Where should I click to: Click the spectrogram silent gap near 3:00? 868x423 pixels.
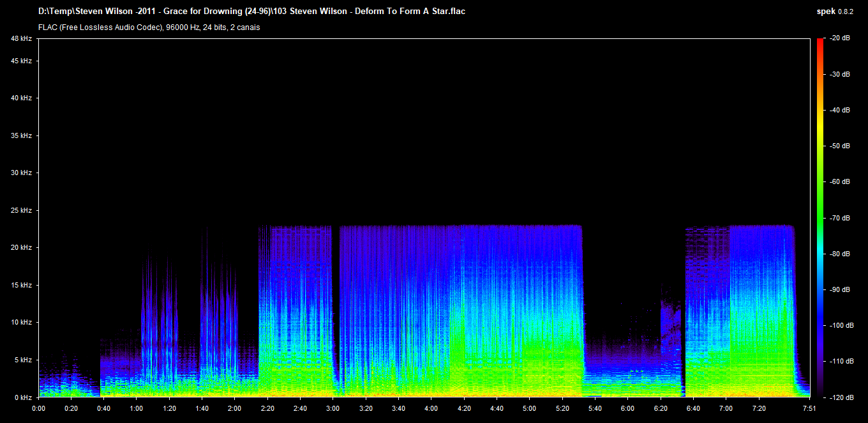click(x=336, y=307)
